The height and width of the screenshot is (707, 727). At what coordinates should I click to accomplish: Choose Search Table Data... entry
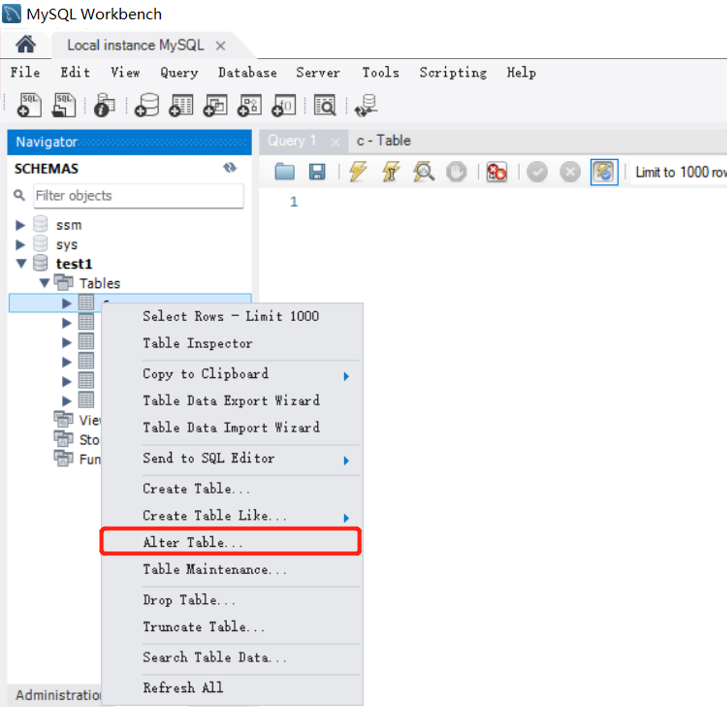[x=232, y=657]
